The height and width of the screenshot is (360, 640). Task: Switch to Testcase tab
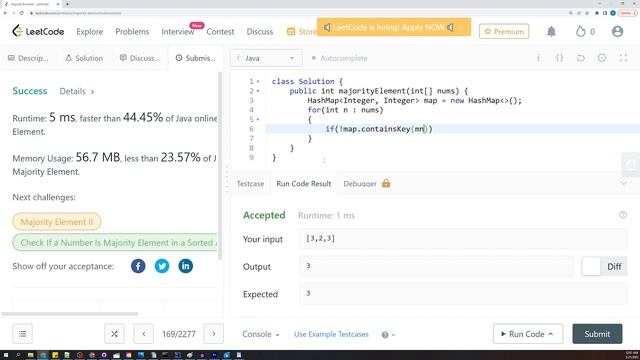tap(250, 184)
